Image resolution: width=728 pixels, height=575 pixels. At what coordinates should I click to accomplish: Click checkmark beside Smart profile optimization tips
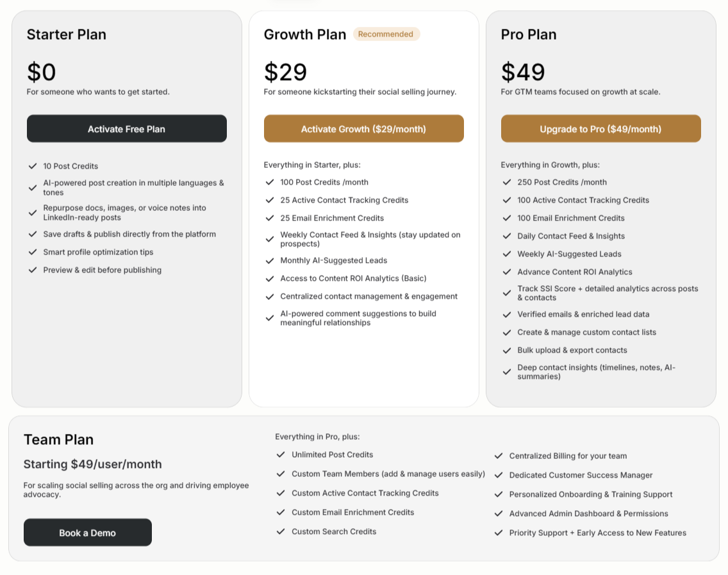click(33, 252)
